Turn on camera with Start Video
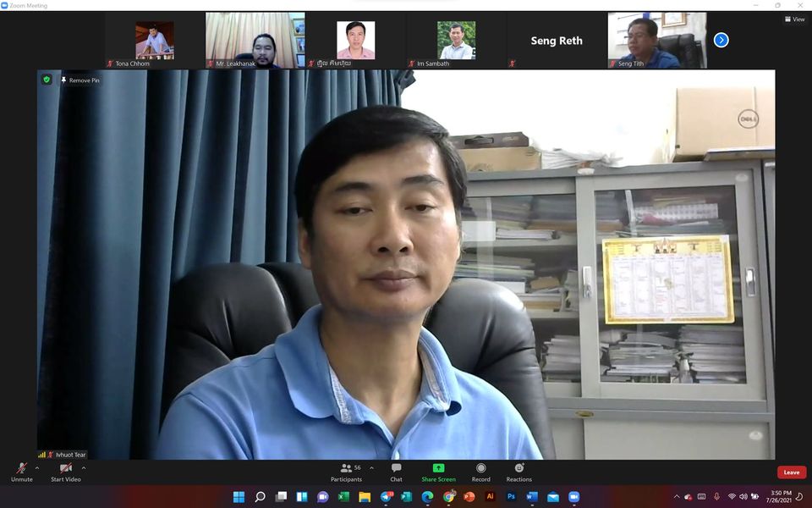Viewport: 812px width, 508px height. coord(65,472)
